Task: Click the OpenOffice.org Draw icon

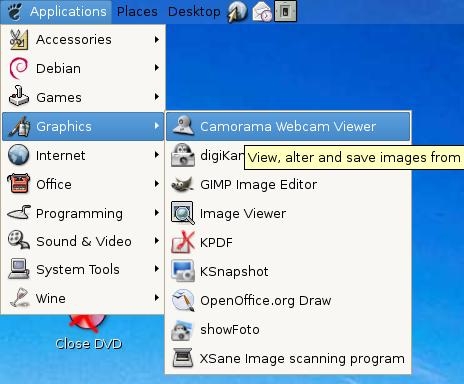Action: 183,300
